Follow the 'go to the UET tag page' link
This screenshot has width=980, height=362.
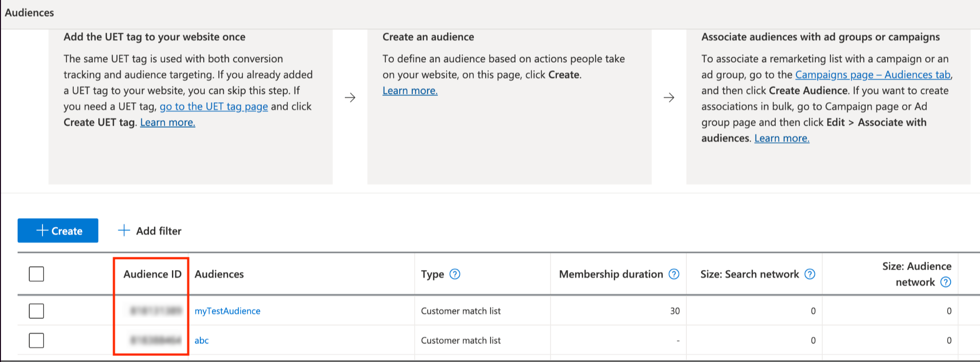coord(214,106)
